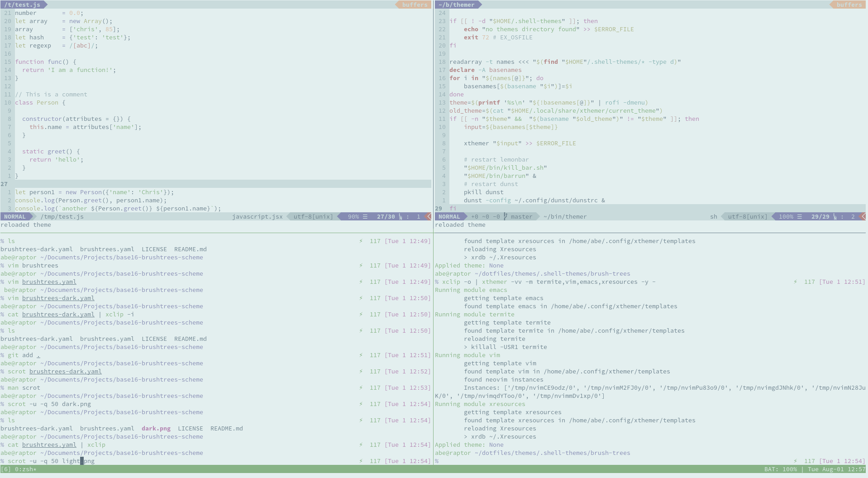Click the git branch icon beside master
This screenshot has width=868, height=478.
point(506,216)
